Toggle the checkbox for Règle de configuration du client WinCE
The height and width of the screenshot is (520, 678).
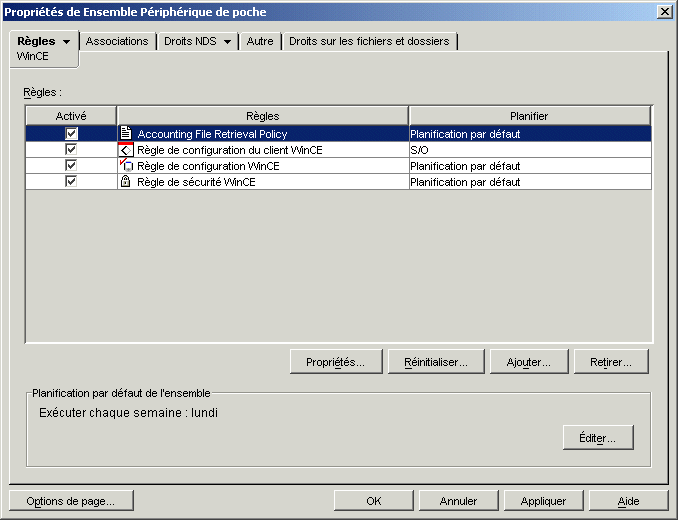tap(71, 150)
